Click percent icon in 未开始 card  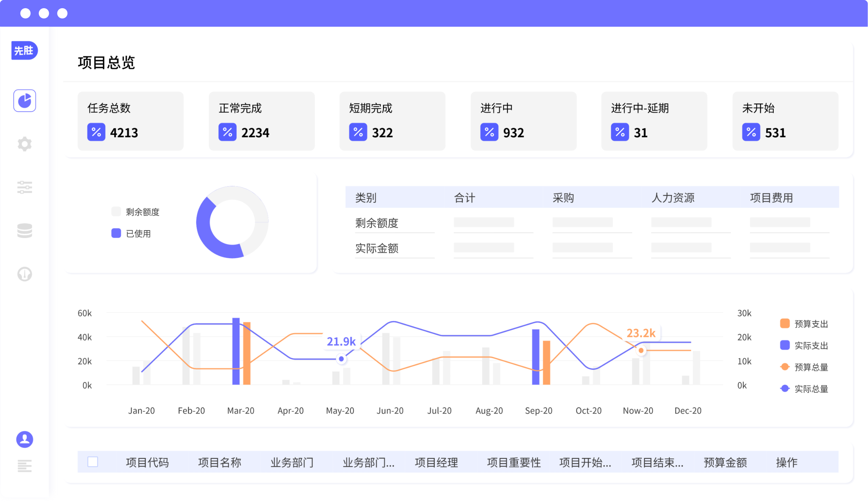pos(751,132)
